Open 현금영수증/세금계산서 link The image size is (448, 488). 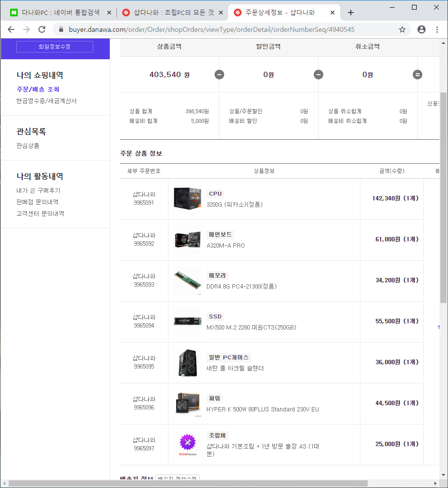click(x=46, y=101)
